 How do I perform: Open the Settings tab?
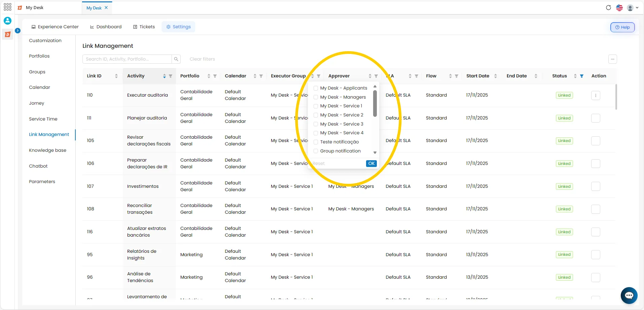point(178,27)
